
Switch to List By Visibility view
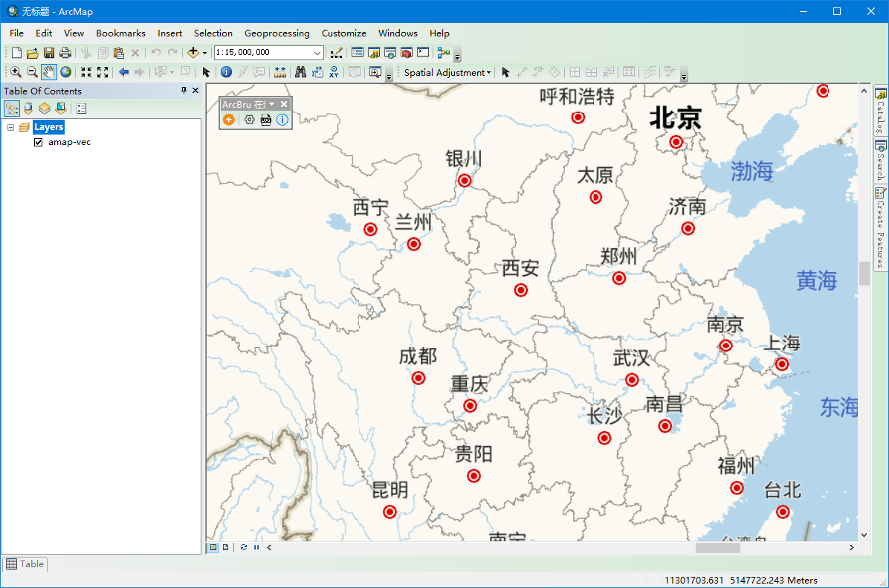(x=44, y=109)
